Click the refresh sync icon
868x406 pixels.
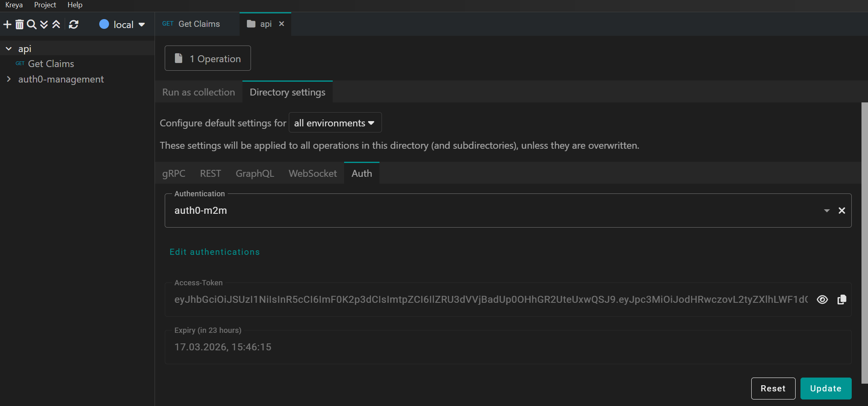[x=74, y=24]
